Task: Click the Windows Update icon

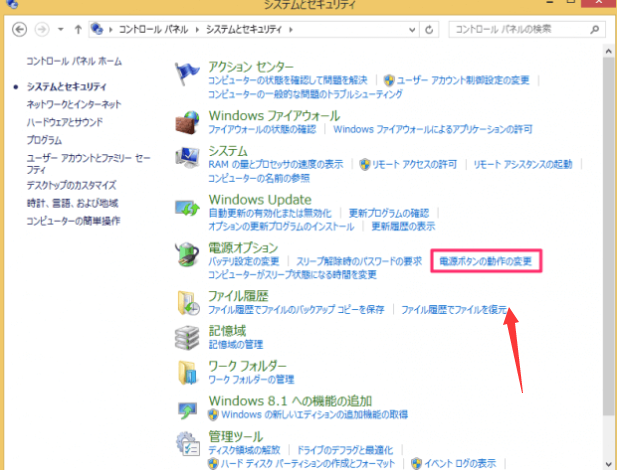Action: coord(187,207)
